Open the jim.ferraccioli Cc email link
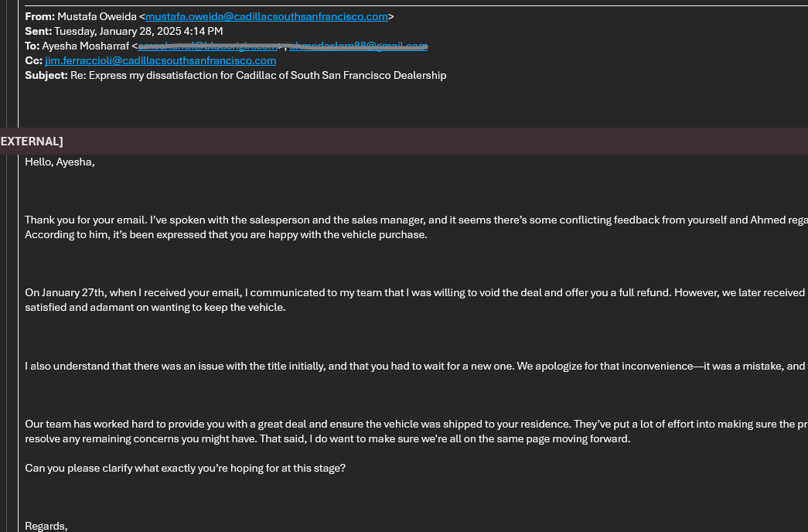808x532 pixels. click(x=160, y=60)
